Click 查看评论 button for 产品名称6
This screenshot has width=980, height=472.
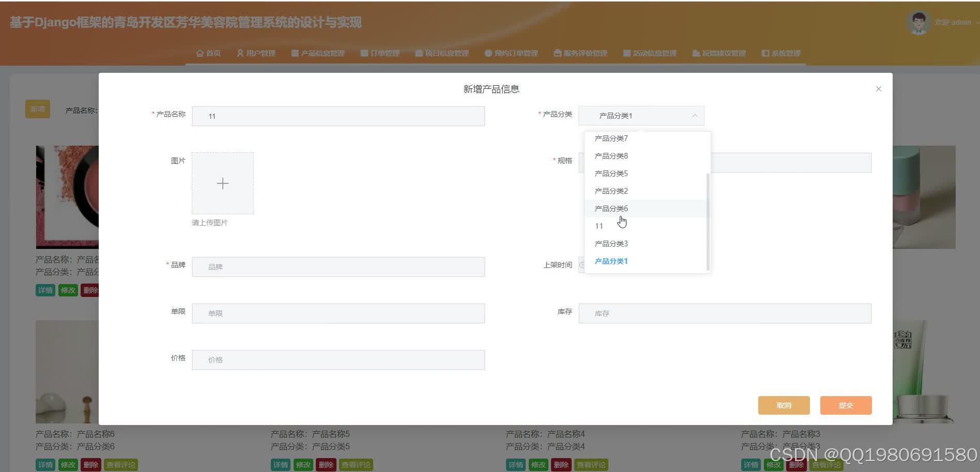(x=121, y=465)
